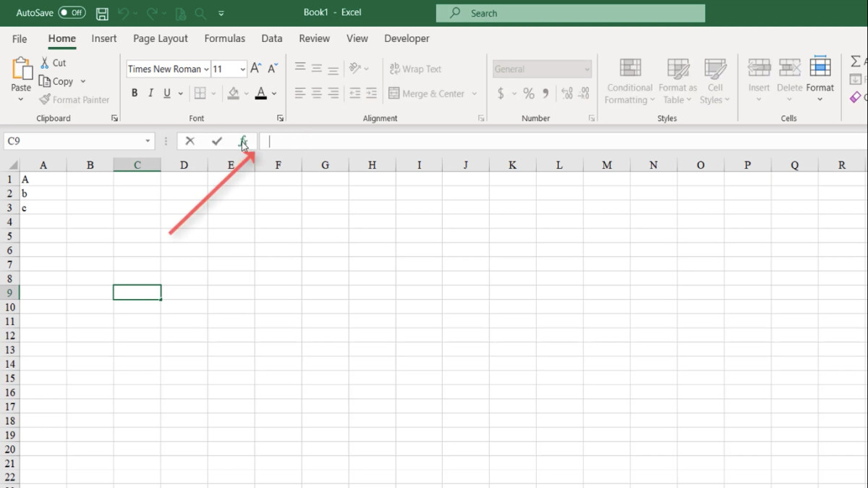The image size is (868, 488).
Task: Select the Format Painter tool
Action: click(x=75, y=99)
